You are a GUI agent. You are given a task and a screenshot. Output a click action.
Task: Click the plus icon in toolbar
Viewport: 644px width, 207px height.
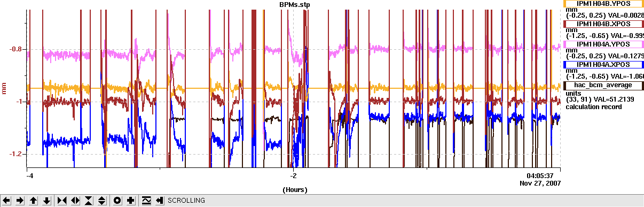[131, 201]
